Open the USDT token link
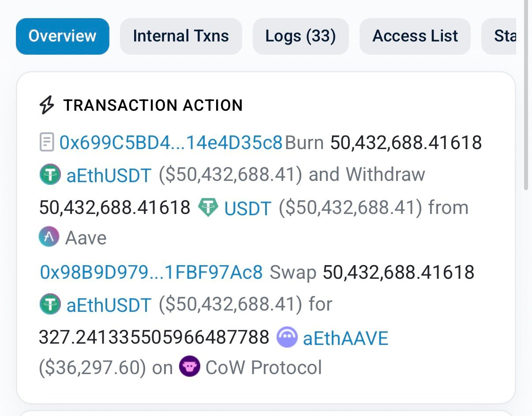 [x=247, y=208]
